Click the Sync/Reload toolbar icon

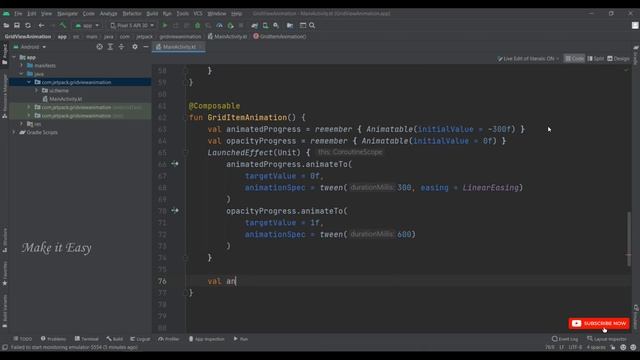(x=28, y=25)
